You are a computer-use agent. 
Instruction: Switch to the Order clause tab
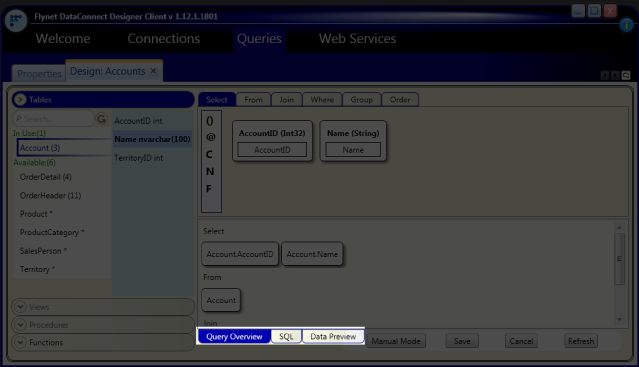click(400, 99)
